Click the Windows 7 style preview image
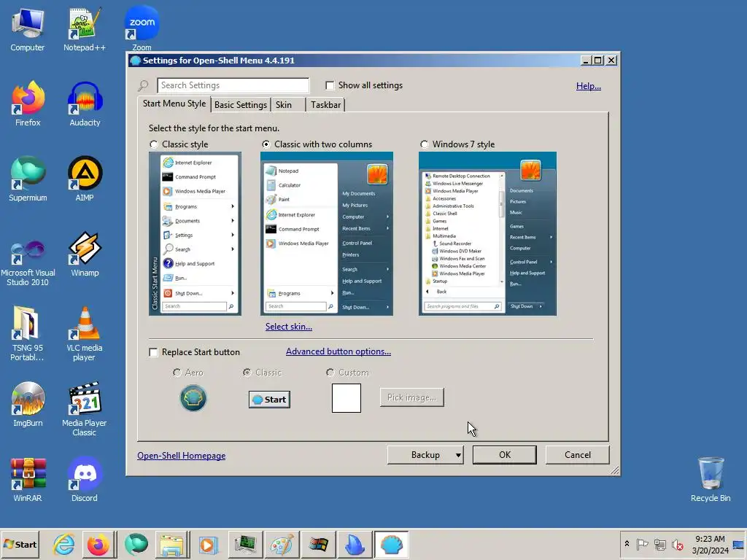 (x=487, y=234)
